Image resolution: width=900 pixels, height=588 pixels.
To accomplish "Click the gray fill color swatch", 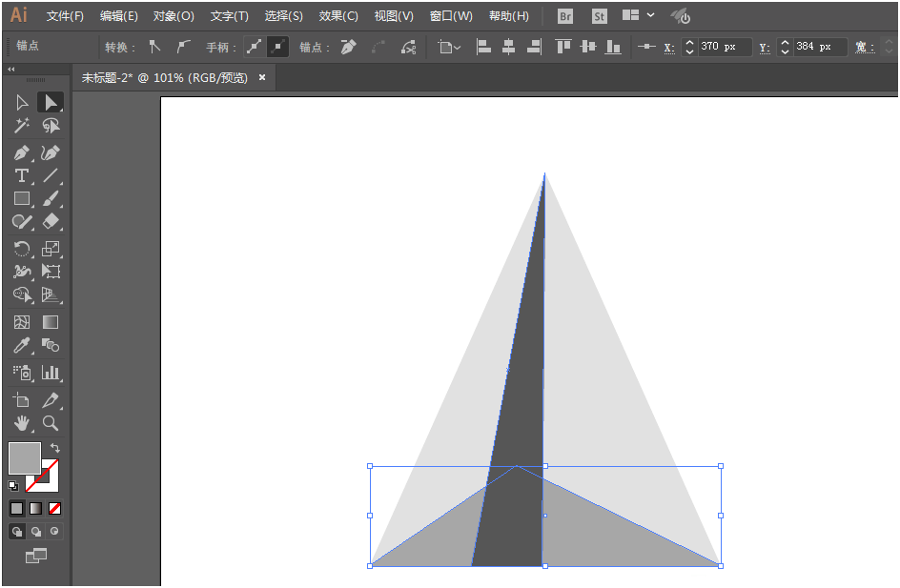I will (24, 457).
